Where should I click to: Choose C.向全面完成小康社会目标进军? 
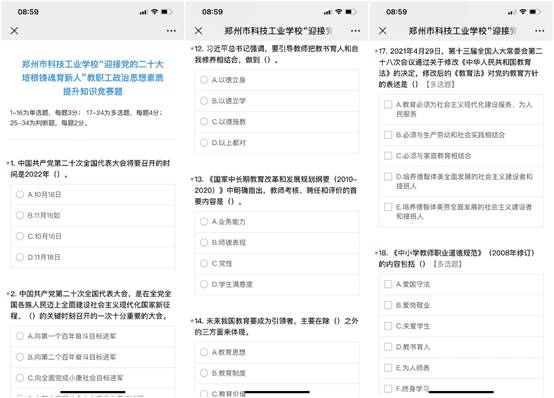[x=93, y=378]
